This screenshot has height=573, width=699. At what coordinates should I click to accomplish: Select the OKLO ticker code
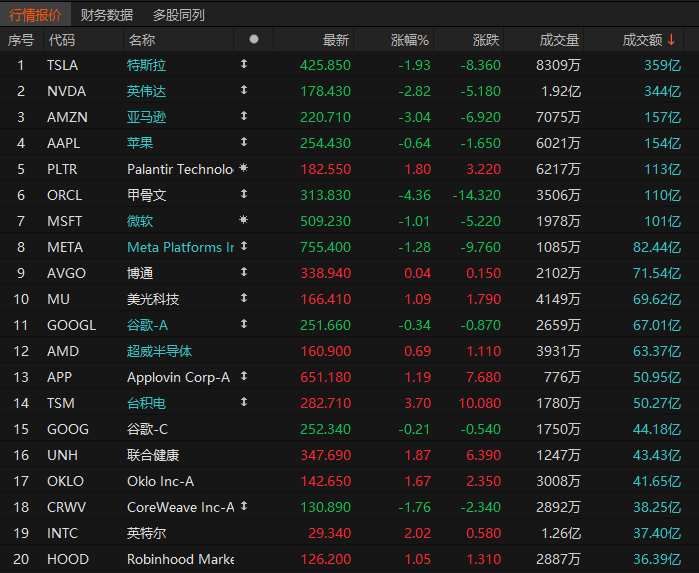tap(65, 481)
